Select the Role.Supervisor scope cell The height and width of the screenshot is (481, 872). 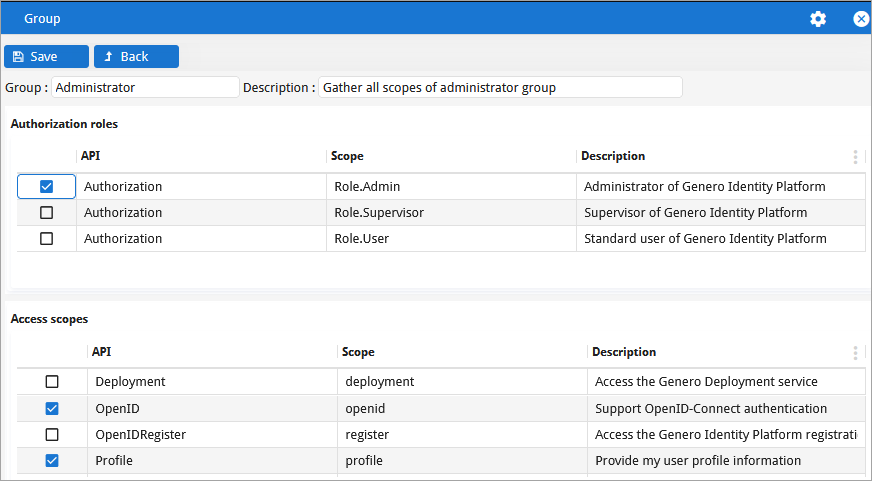(452, 212)
